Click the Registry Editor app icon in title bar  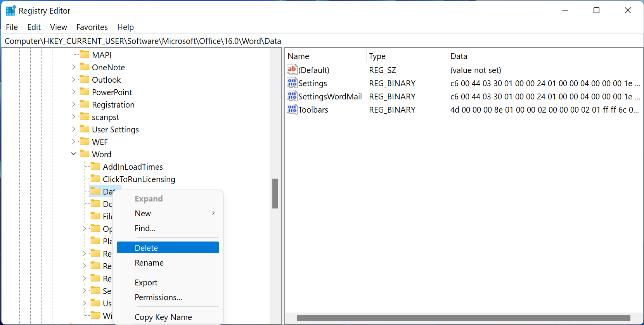[10, 10]
